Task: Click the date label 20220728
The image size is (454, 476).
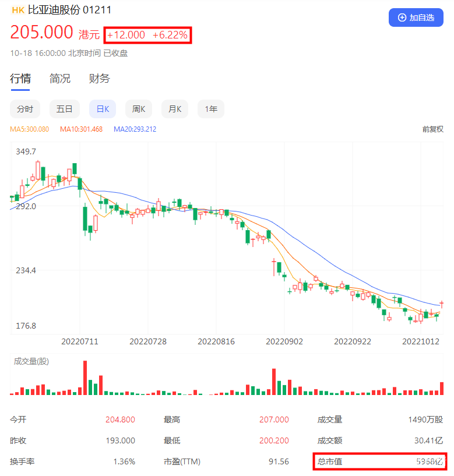Action: (x=148, y=342)
